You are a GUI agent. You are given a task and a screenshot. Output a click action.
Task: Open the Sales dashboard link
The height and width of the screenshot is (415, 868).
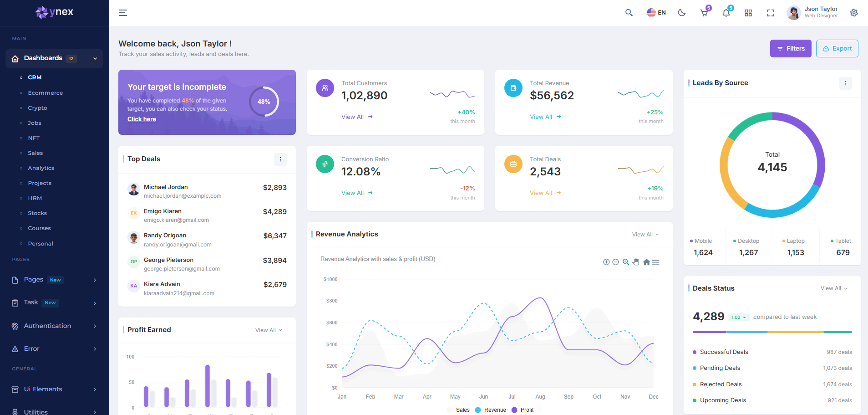point(35,153)
